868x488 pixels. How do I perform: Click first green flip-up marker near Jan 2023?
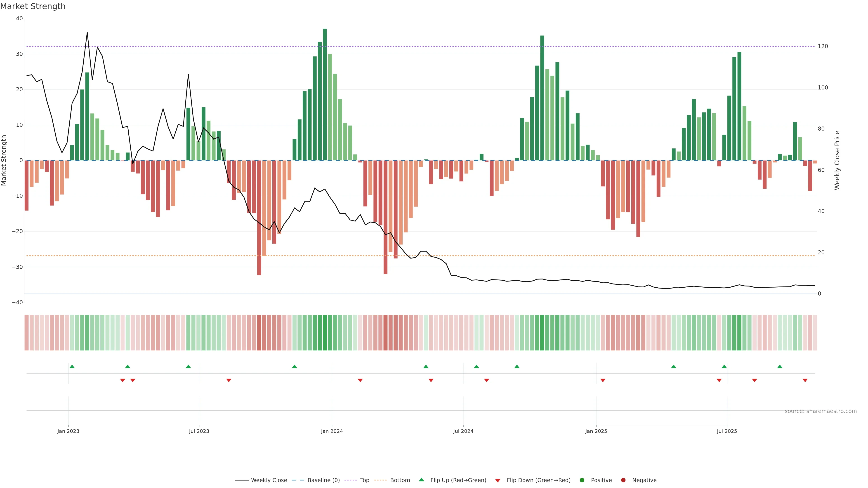(72, 366)
